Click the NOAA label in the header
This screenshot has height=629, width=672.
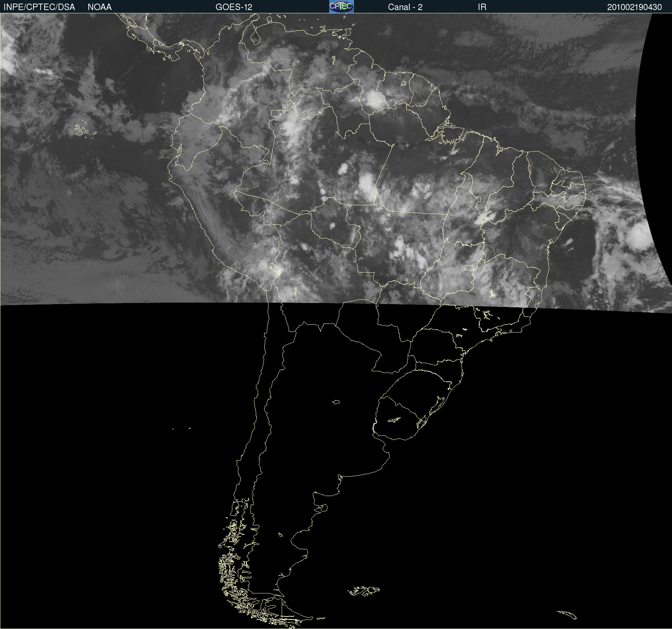point(100,7)
